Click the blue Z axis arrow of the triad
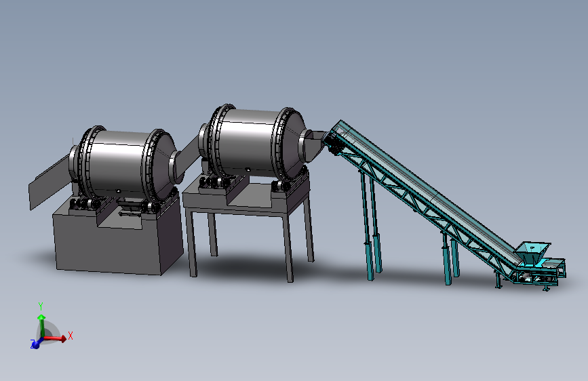 [x=36, y=343]
